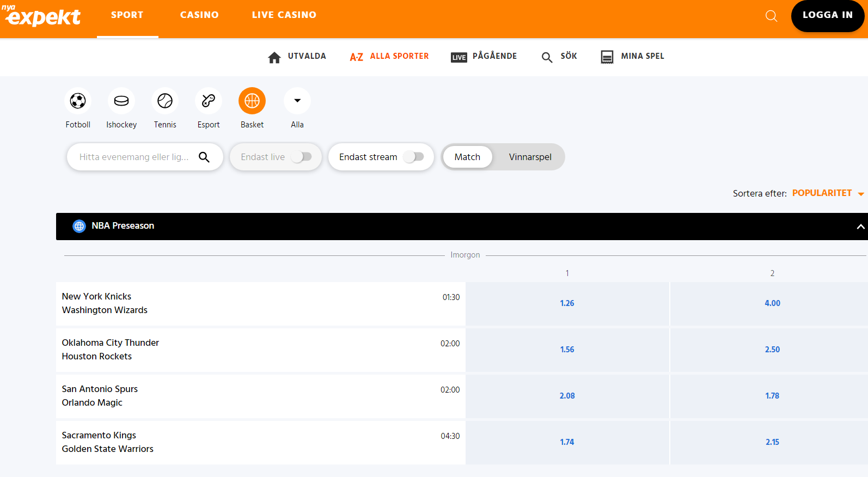This screenshot has height=477, width=868.
Task: Open Mina spel receipt icon
Action: point(607,57)
